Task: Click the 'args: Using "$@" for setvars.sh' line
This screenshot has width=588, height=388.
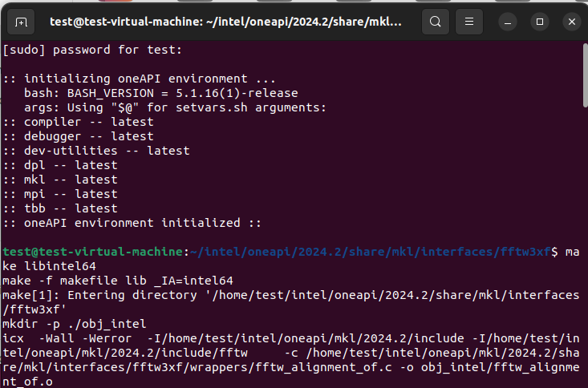Action: 175,107
